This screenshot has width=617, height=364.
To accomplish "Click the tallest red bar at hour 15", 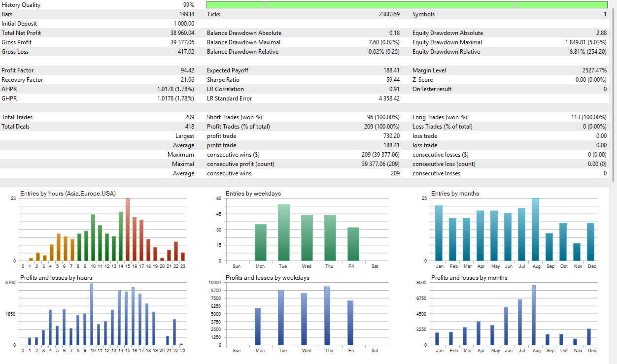I will [x=128, y=229].
